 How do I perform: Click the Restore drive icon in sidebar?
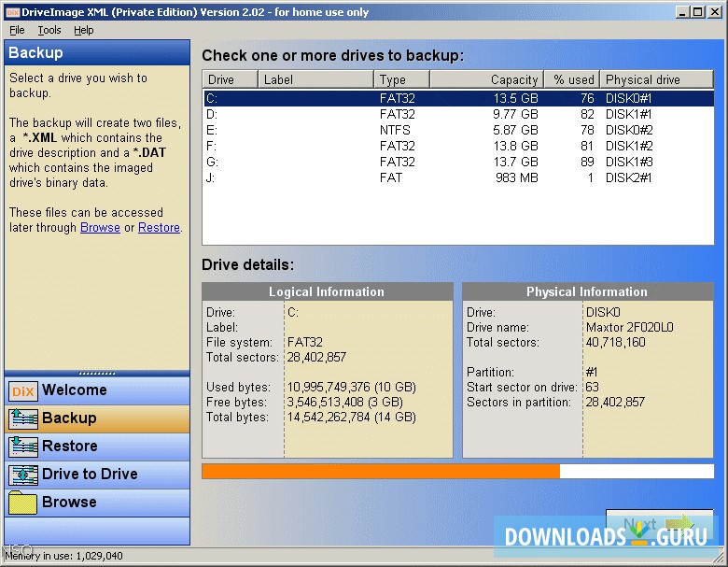click(x=22, y=447)
